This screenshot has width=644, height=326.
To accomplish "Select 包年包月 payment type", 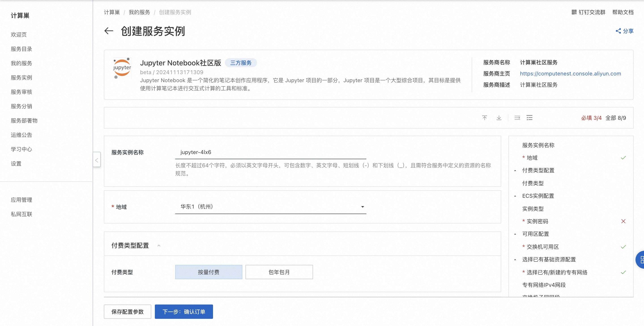I will 279,272.
